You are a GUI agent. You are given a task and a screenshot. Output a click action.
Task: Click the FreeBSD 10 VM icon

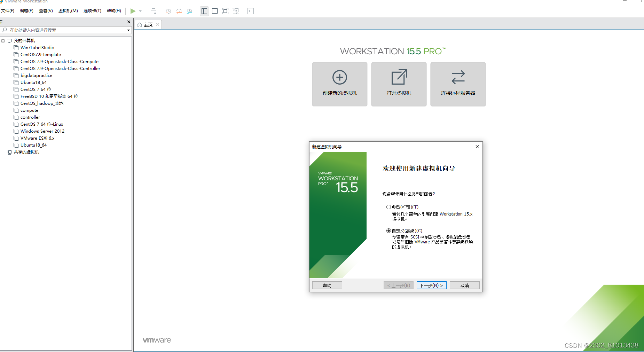pos(16,96)
